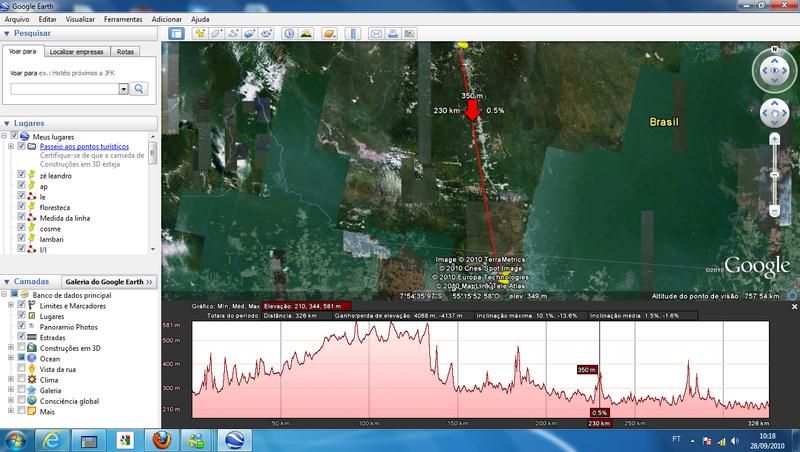The image size is (800, 452).
Task: Click the Move joystick hand control
Action: 774,113
